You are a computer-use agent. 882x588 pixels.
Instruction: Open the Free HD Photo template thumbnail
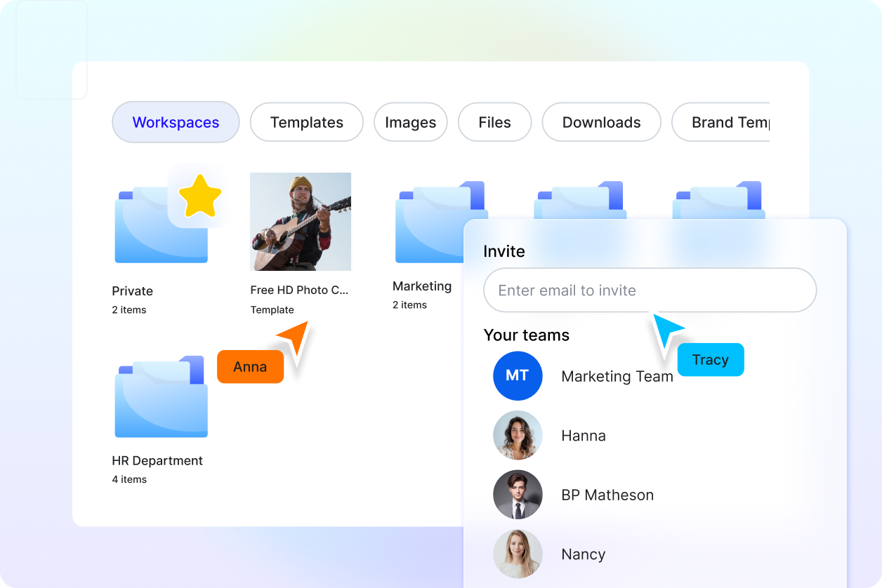click(x=301, y=222)
